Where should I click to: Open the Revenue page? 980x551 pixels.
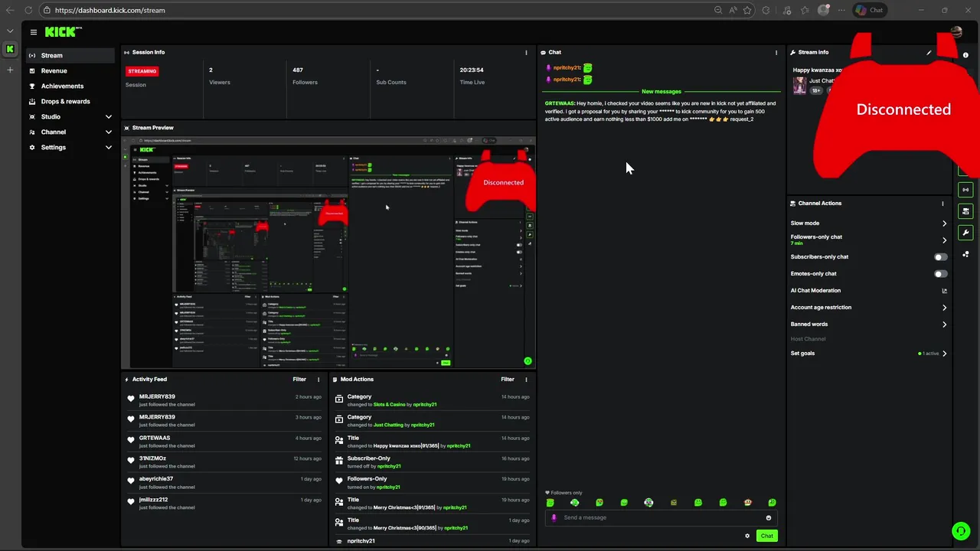point(70,70)
